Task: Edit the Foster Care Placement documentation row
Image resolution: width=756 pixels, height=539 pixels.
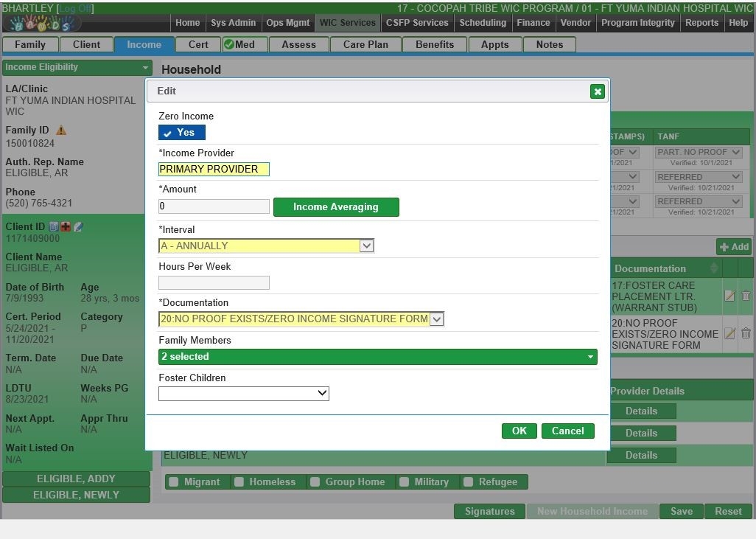Action: pyautogui.click(x=729, y=296)
